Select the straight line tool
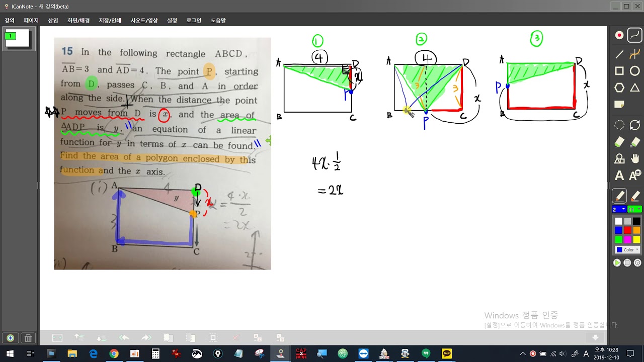The image size is (644, 362). 619,54
